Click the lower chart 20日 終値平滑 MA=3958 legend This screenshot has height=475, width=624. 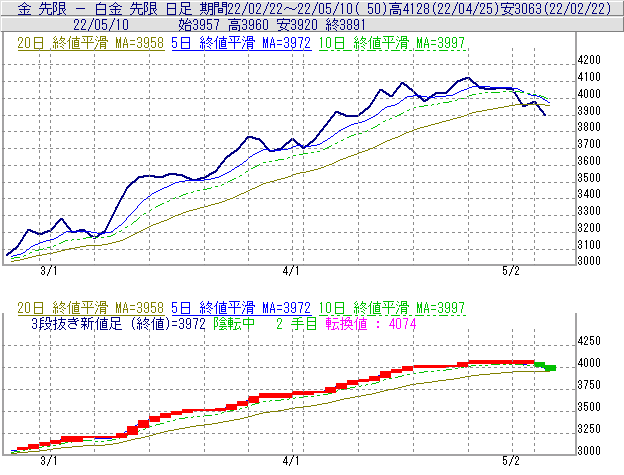91,308
